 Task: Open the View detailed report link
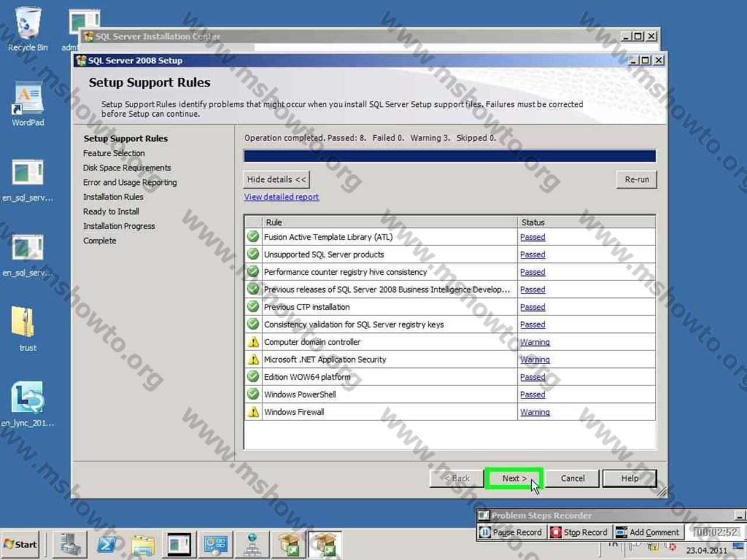pyautogui.click(x=282, y=197)
